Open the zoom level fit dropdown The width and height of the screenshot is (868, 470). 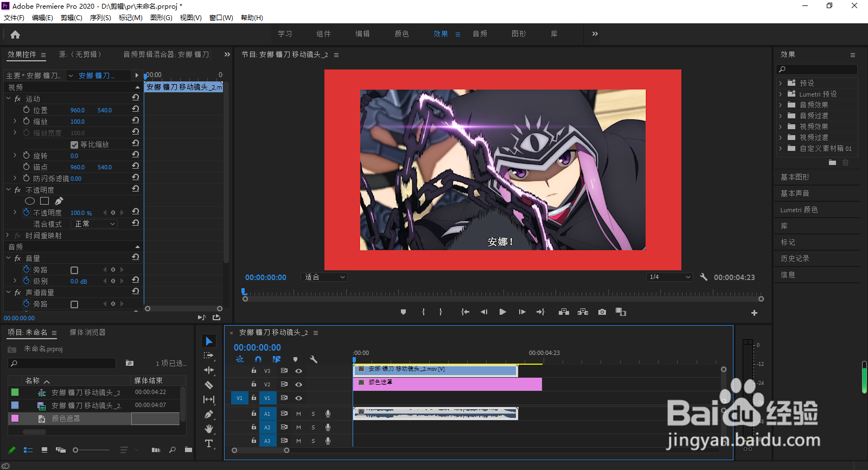coord(324,277)
